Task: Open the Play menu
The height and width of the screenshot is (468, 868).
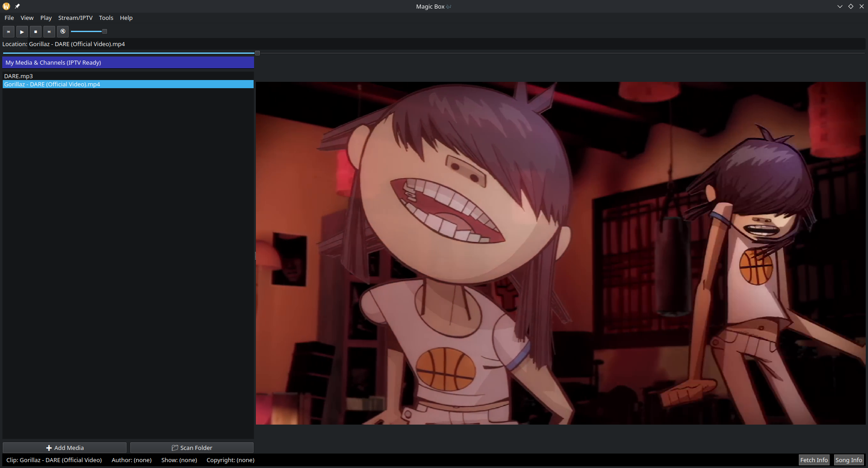Action: 46,18
